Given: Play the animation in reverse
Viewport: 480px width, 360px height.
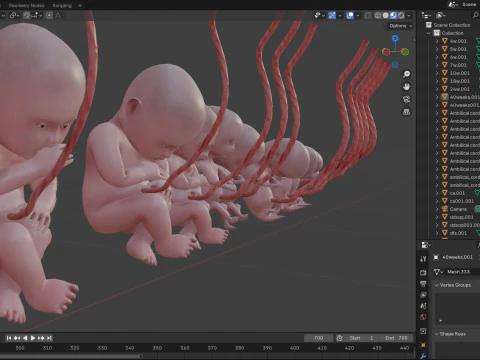Looking at the screenshot, I should [x=25, y=338].
